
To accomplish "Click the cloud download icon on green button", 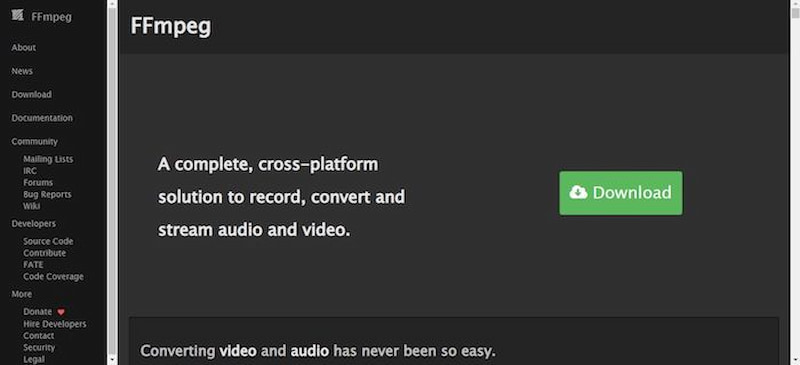I will click(x=578, y=192).
